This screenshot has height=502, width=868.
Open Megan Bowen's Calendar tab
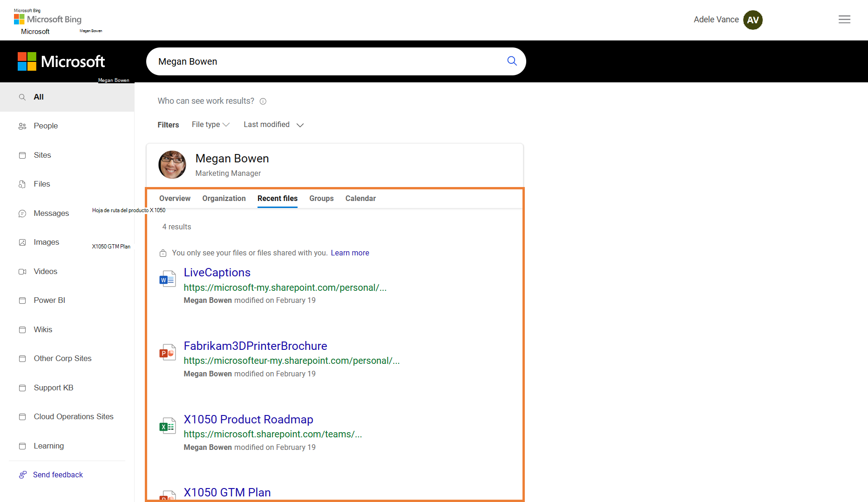[360, 198]
